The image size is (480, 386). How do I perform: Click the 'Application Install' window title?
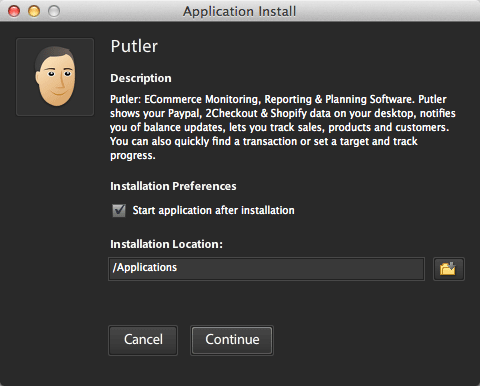point(239,12)
